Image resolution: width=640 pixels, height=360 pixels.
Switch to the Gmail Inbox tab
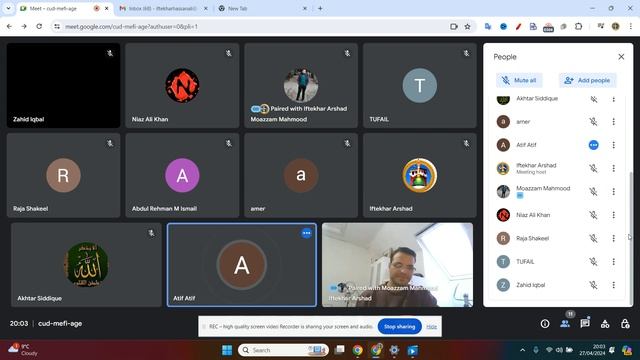coord(163,8)
